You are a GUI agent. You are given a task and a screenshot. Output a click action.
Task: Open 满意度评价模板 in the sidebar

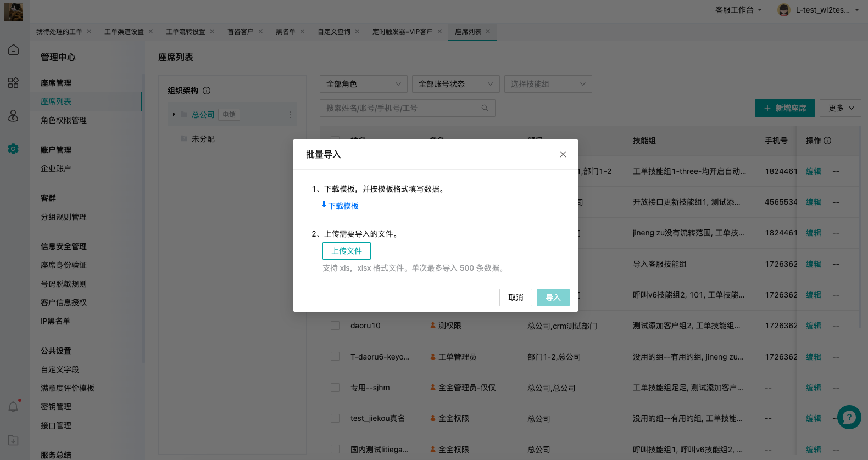click(x=68, y=388)
